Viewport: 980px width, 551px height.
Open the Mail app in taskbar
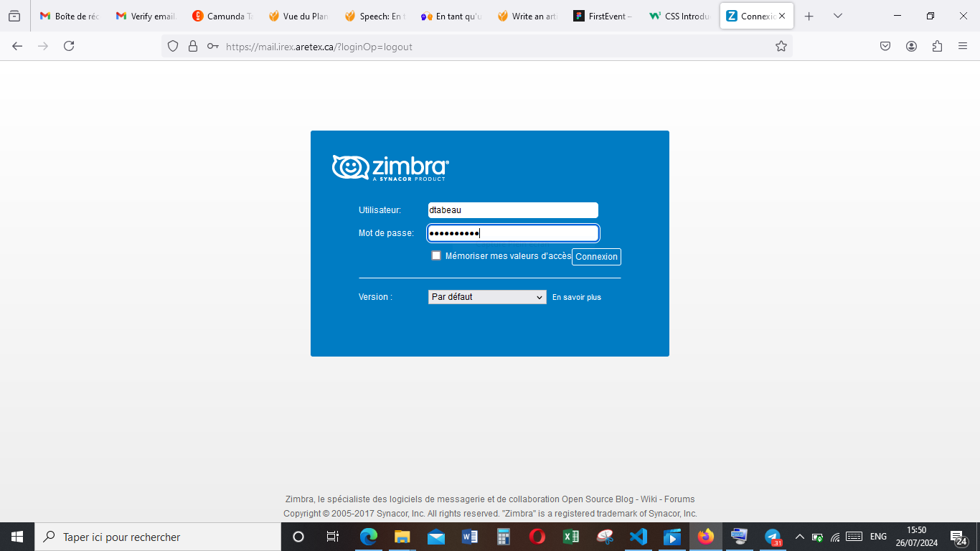tap(436, 537)
